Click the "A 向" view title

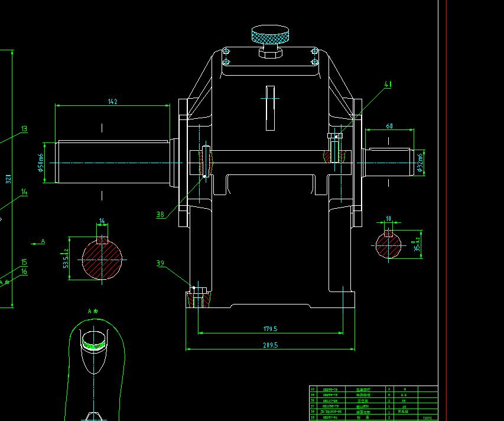pyautogui.click(x=93, y=311)
